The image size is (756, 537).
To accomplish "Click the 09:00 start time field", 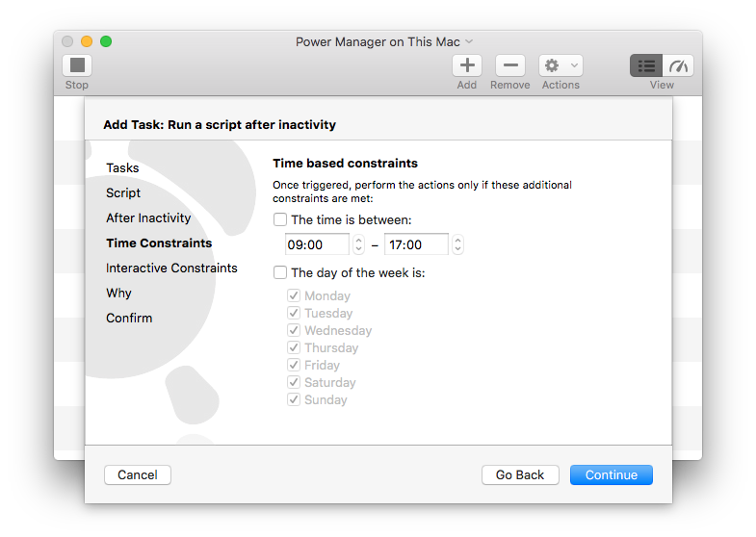I will point(317,244).
